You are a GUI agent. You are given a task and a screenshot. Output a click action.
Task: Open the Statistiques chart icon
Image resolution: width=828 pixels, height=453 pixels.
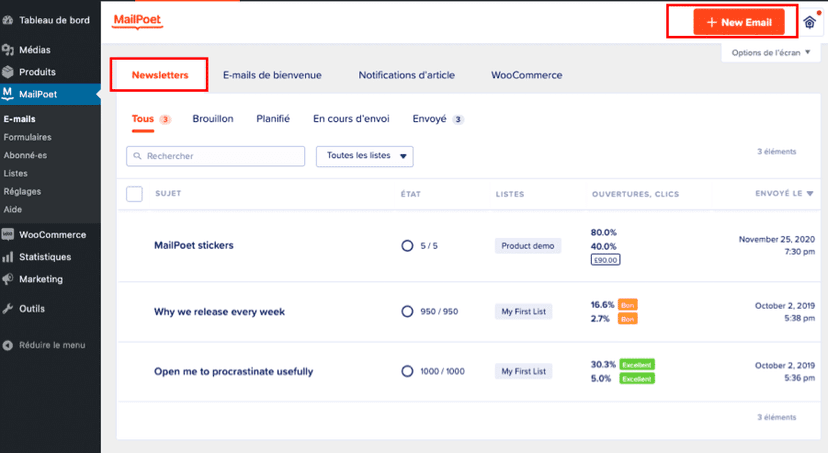click(8, 257)
